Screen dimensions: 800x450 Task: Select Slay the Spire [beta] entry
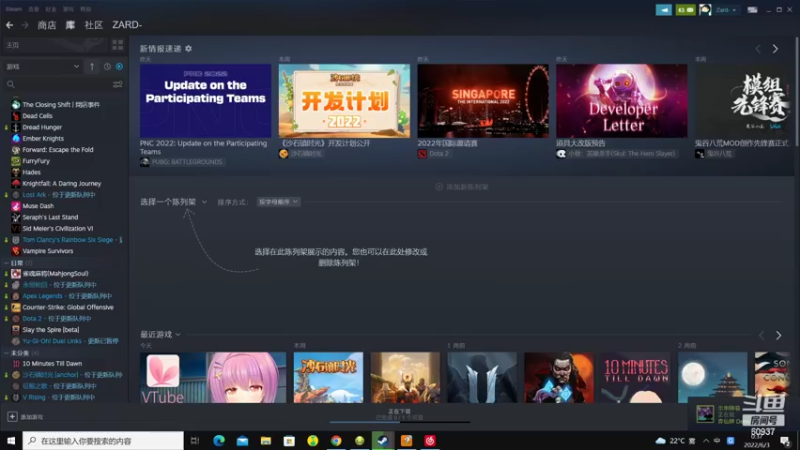coord(51,330)
